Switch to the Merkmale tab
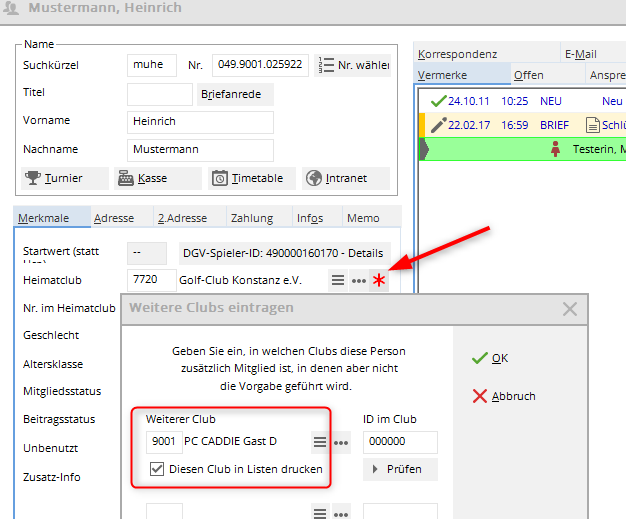 pos(52,217)
